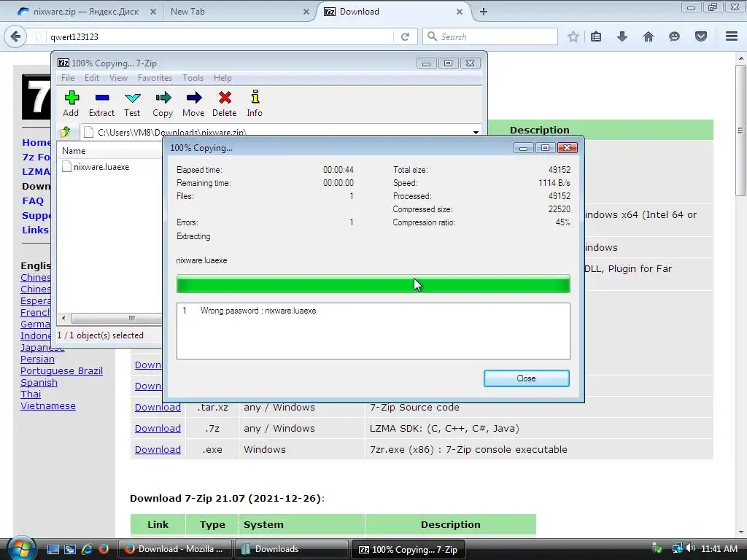Open the Firefox downloads arrow icon
The image size is (747, 560).
[x=622, y=36]
